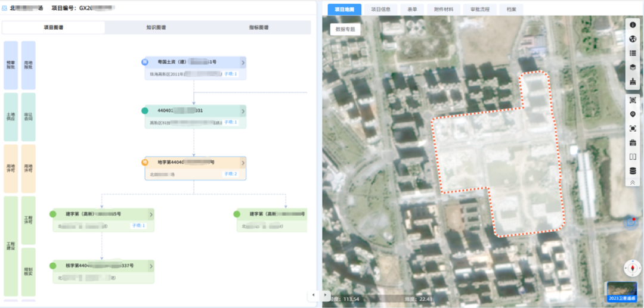Click the info icon in map toolbar
The width and height of the screenshot is (644, 308).
pyautogui.click(x=633, y=26)
